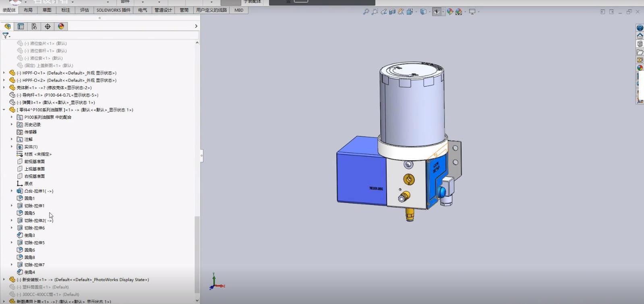This screenshot has width=644, height=304.
Task: Click the Dynamic Annotation Views icon
Action: pyautogui.click(x=401, y=12)
